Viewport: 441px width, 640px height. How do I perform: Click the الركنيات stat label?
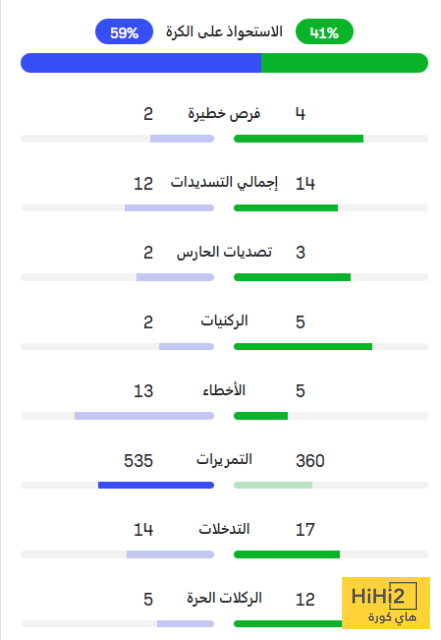pos(224,321)
